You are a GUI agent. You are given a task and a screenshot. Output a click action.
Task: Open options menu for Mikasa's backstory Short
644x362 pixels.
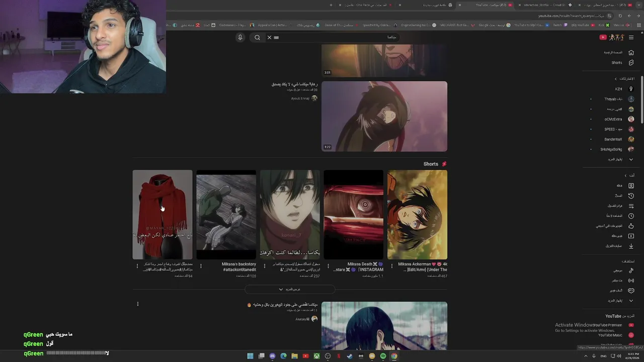tap(201, 266)
